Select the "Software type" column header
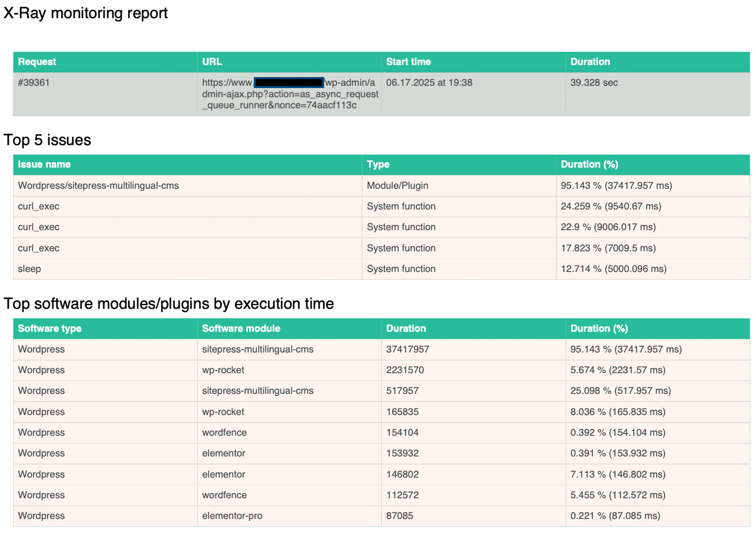The height and width of the screenshot is (533, 756). pyautogui.click(x=105, y=329)
